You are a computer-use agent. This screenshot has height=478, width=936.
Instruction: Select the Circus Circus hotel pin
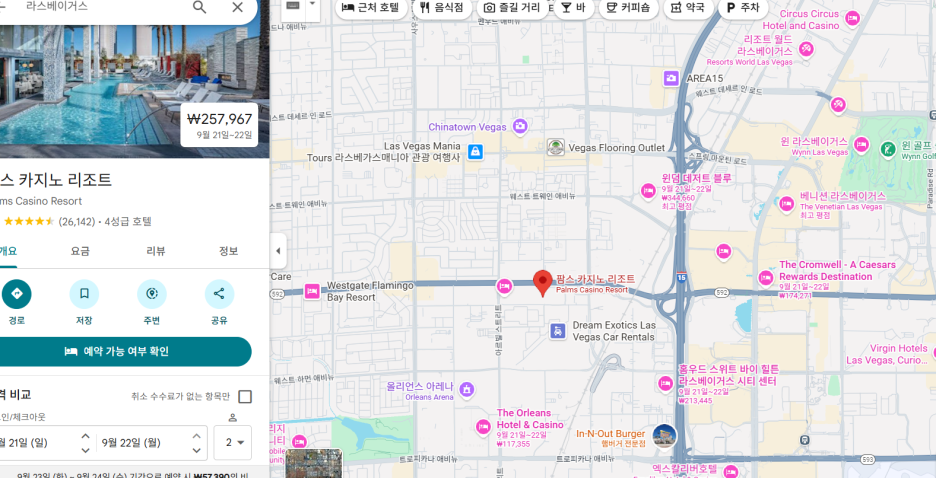(x=852, y=19)
